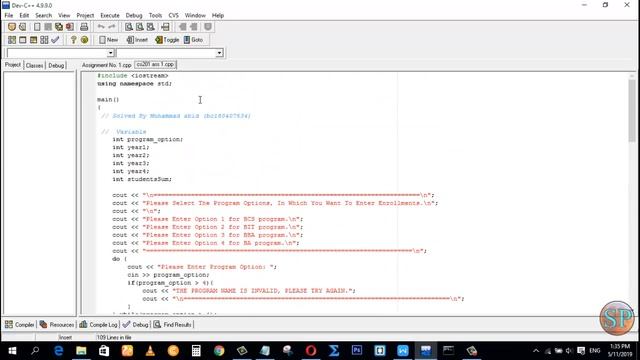Screen dimensions: 640x360
Task: Click the comment line '// Variable'
Action: 124,132
